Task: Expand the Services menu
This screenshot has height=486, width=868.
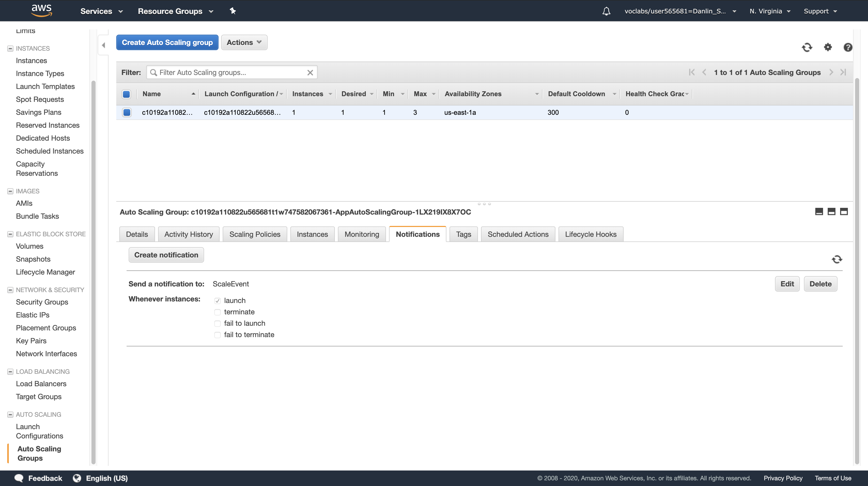Action: point(101,11)
